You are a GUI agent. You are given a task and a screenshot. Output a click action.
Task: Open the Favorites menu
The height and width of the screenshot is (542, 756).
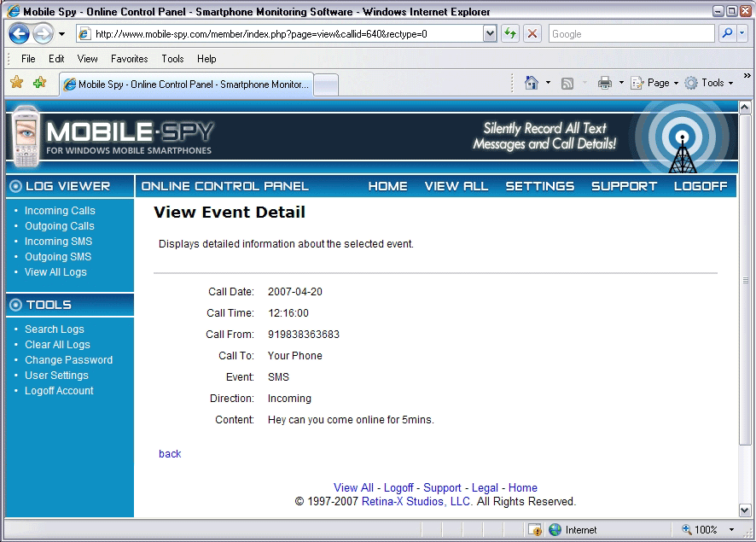(129, 59)
